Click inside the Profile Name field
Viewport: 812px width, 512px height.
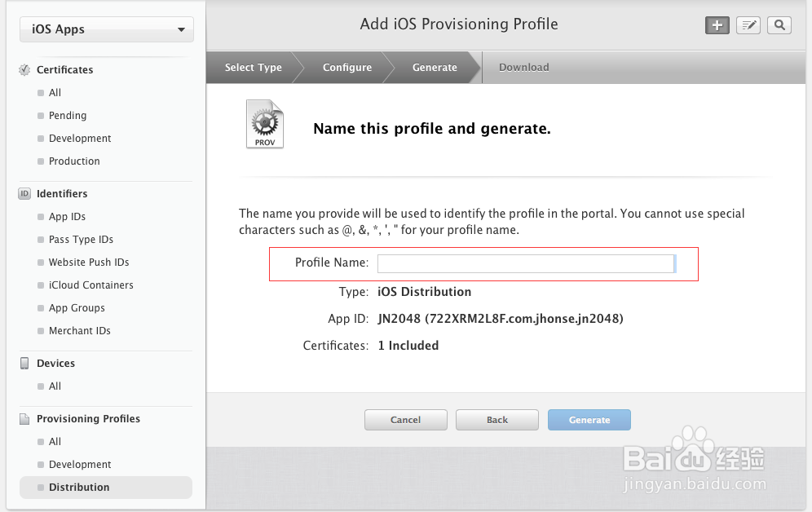pyautogui.click(x=526, y=263)
